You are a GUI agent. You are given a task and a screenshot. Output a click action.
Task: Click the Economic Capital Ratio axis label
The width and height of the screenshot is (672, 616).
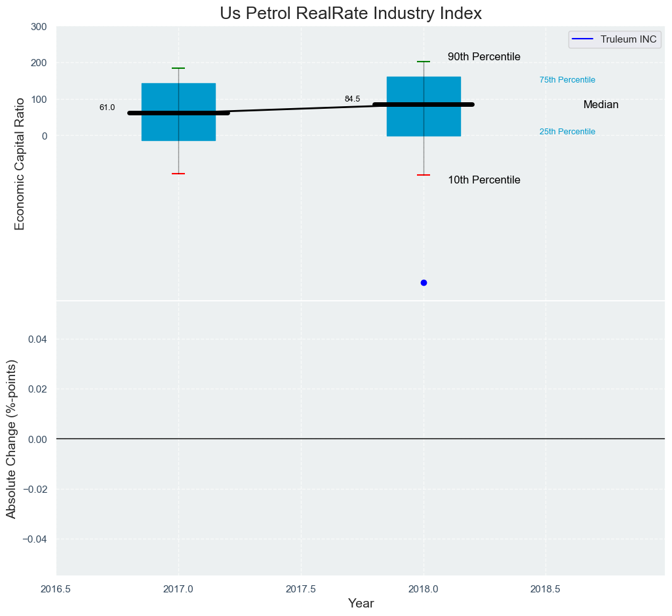20,164
